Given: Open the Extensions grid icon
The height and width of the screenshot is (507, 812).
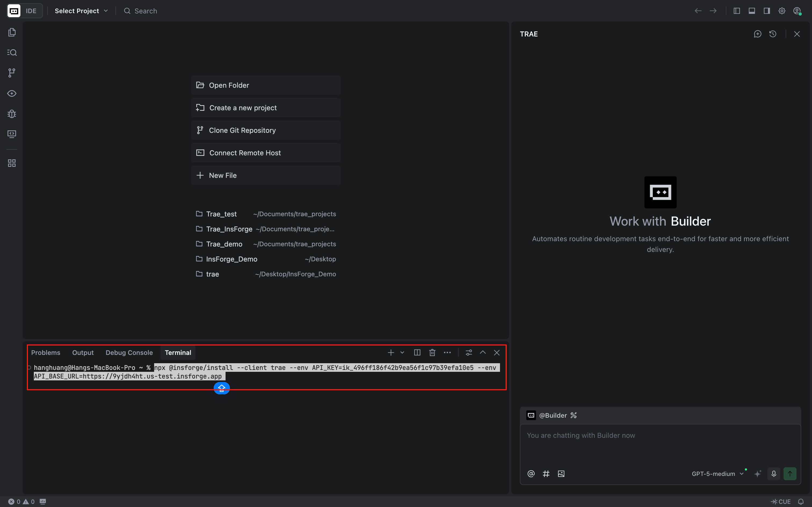Looking at the screenshot, I should [12, 163].
